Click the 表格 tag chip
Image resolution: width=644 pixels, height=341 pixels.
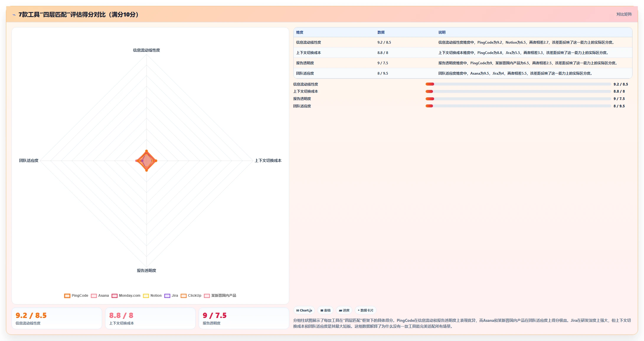click(x=325, y=310)
